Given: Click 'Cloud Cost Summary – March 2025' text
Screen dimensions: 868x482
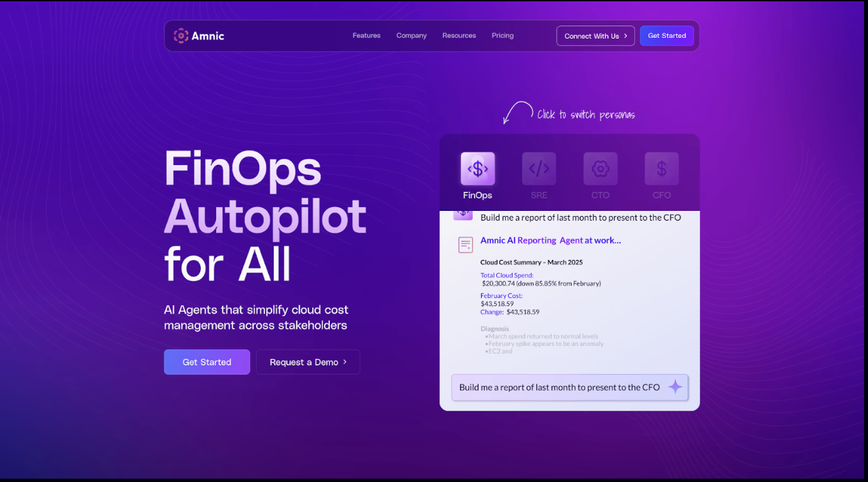Looking at the screenshot, I should (x=532, y=262).
